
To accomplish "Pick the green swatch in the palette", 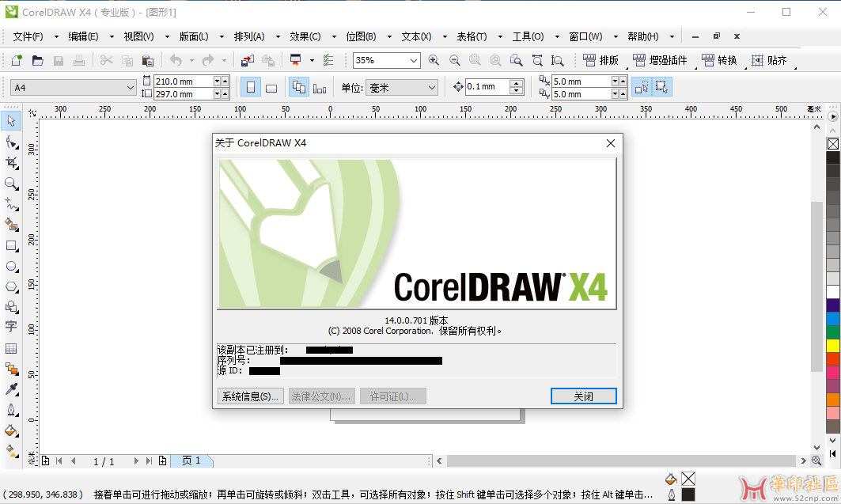I will tap(833, 332).
